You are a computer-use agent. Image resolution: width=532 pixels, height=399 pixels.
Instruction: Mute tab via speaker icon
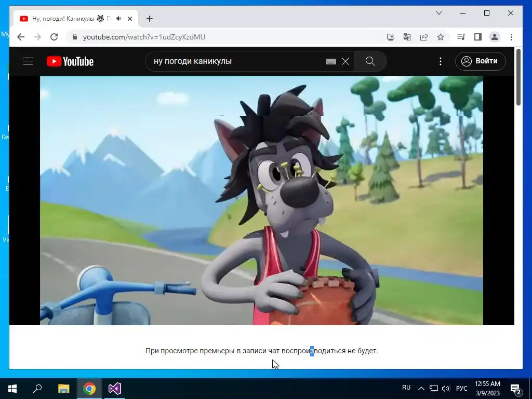pos(119,19)
